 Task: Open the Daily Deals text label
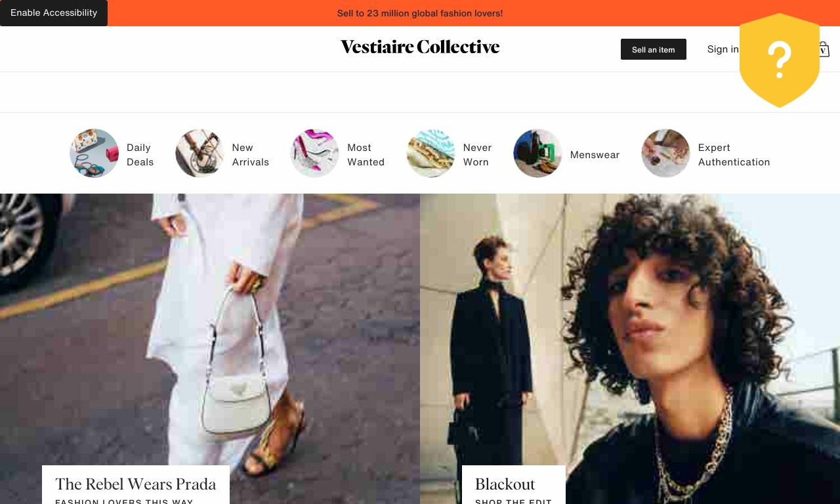(x=140, y=155)
